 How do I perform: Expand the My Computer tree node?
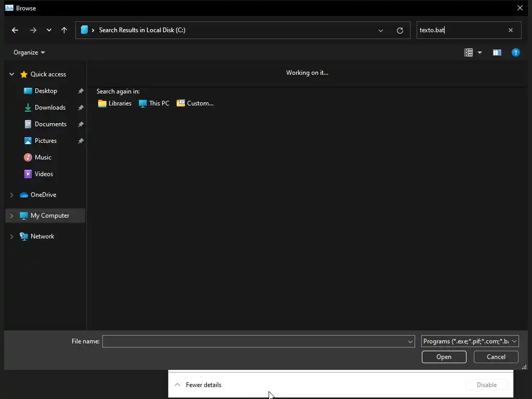(11, 216)
